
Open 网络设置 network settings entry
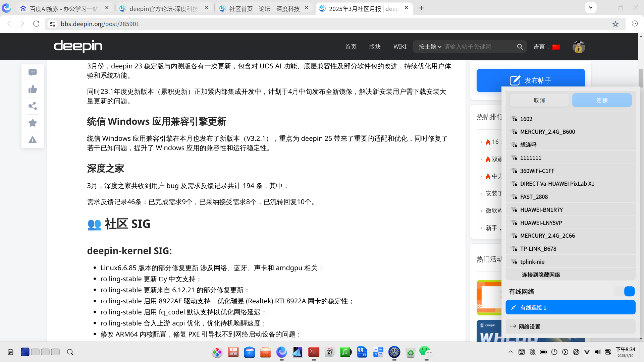(570, 326)
